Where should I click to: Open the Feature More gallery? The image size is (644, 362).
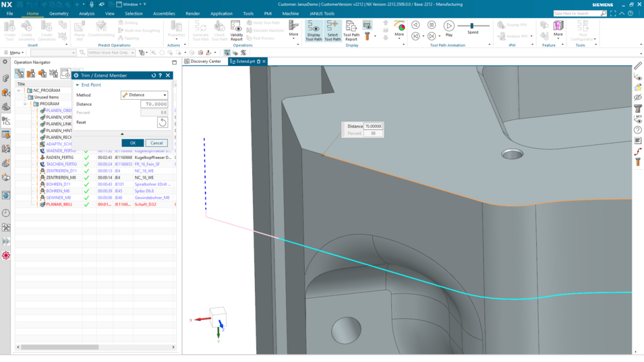(x=558, y=30)
